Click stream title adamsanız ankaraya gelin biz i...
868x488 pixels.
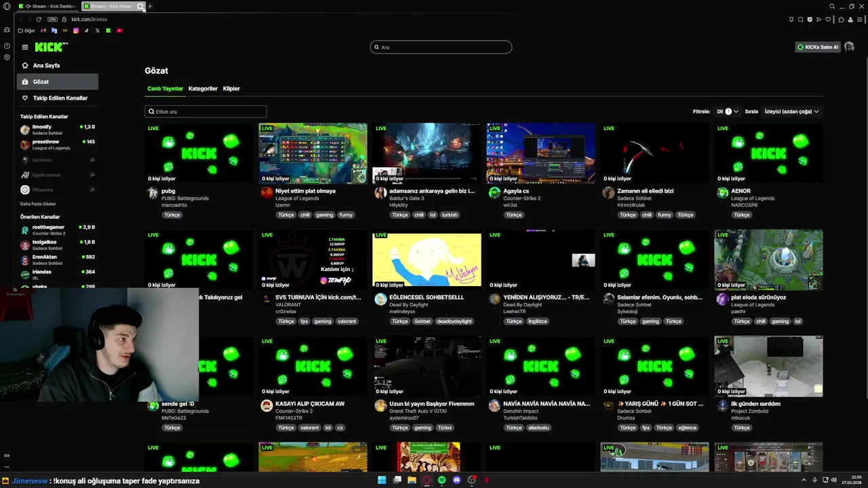[x=432, y=191]
